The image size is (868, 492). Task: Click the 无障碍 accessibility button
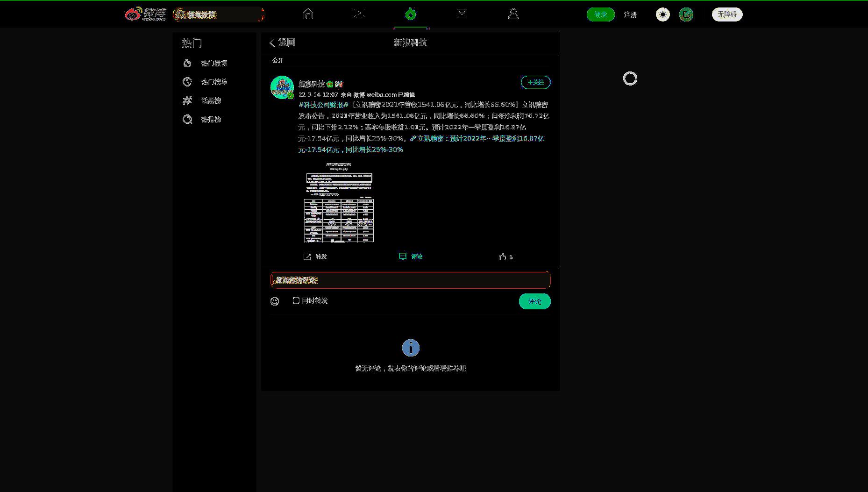tap(727, 14)
